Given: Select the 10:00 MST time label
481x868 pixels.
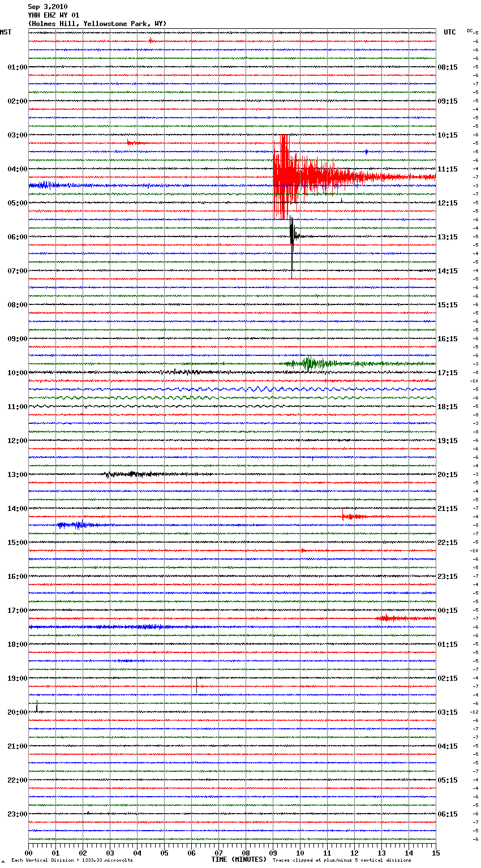Looking at the screenshot, I should pos(18,373).
